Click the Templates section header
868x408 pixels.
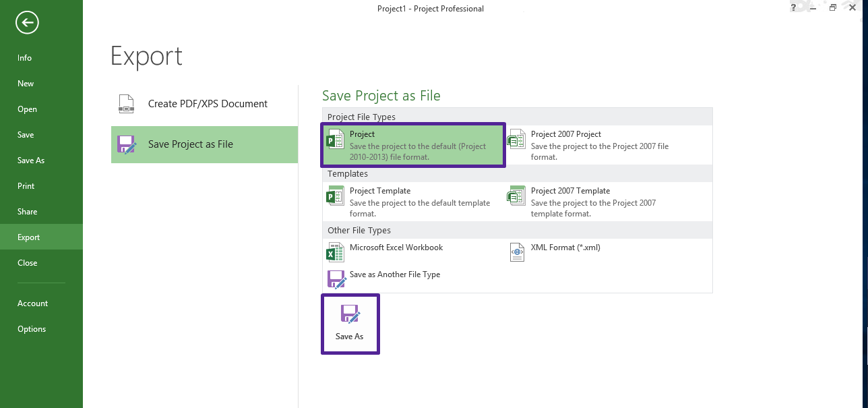tap(348, 174)
